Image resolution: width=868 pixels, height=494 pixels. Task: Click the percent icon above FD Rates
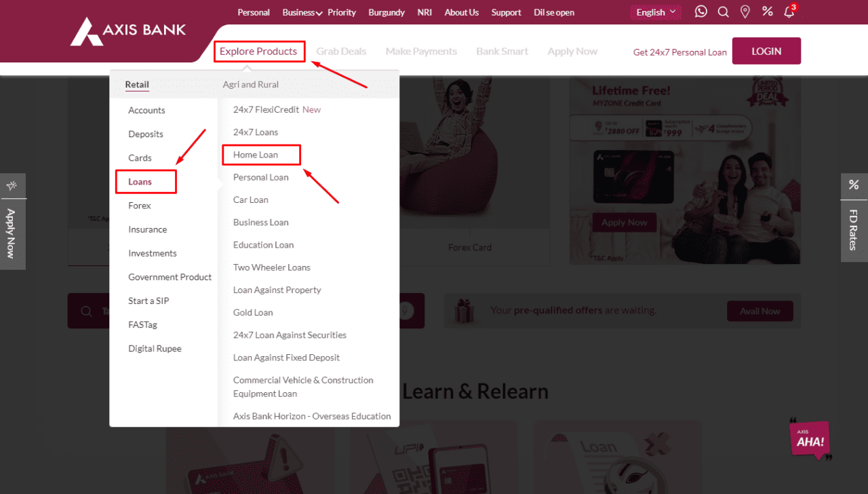854,185
